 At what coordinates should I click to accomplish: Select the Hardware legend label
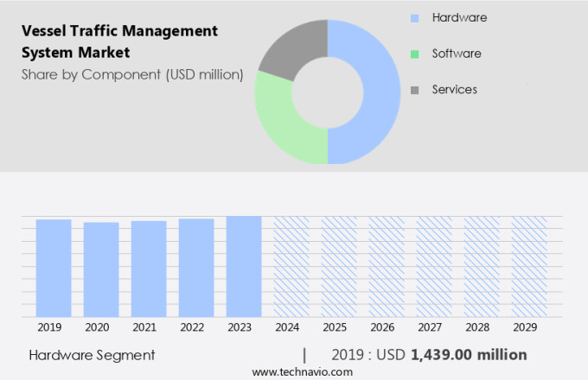(459, 17)
